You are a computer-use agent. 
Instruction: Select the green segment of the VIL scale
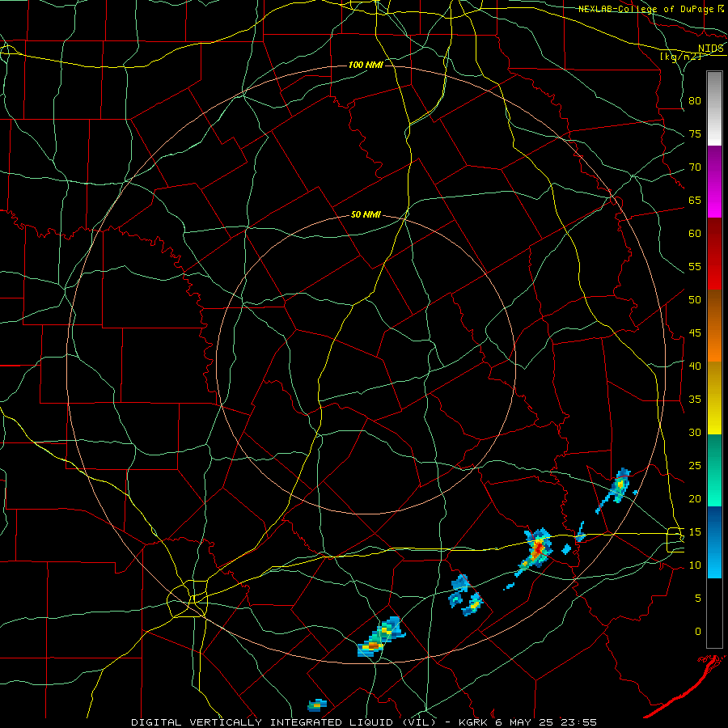[714, 470]
